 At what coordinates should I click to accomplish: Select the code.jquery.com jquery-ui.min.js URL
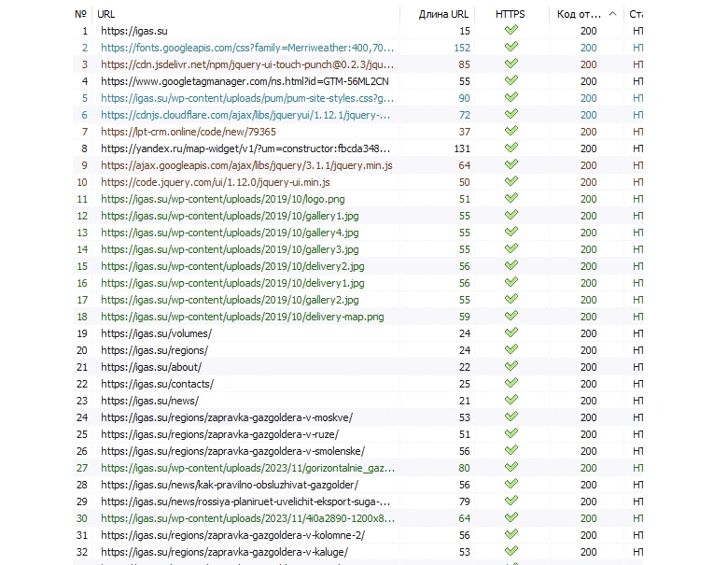[216, 182]
